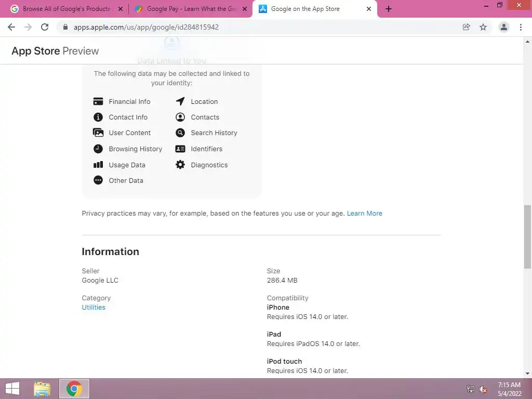Open a new browser tab
Screen dimensions: 532x399
[389, 9]
